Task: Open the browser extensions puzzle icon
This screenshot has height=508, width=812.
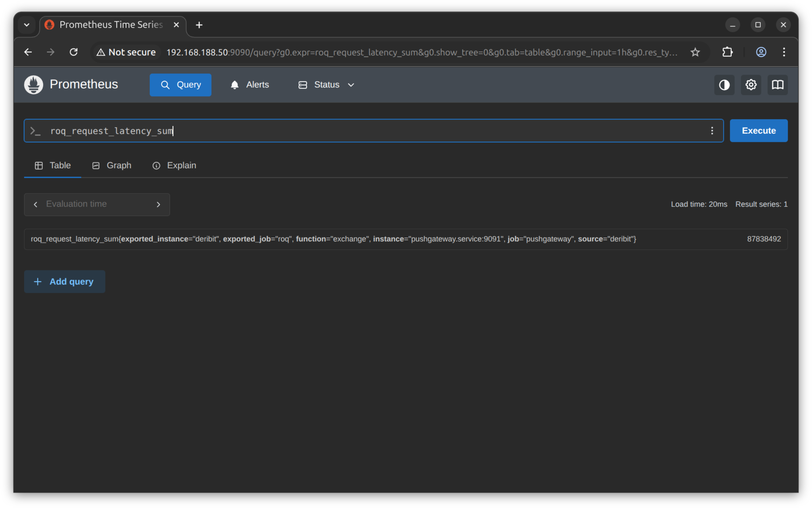Action: tap(727, 52)
